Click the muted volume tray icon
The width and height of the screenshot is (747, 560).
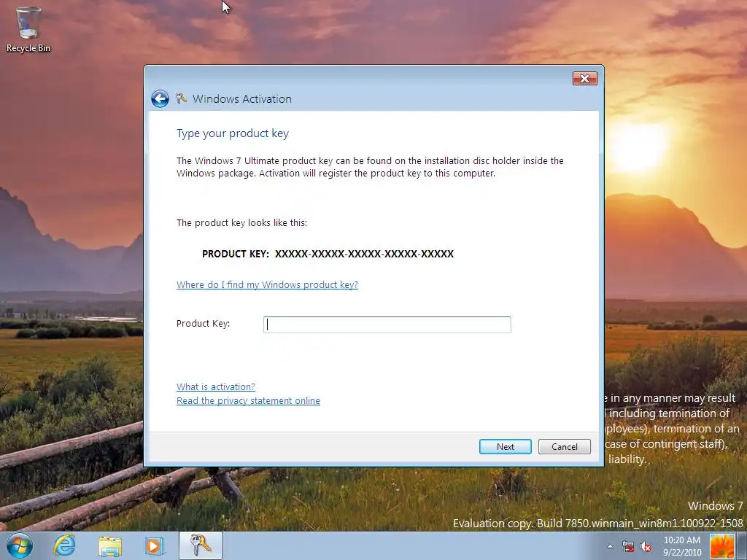[646, 546]
